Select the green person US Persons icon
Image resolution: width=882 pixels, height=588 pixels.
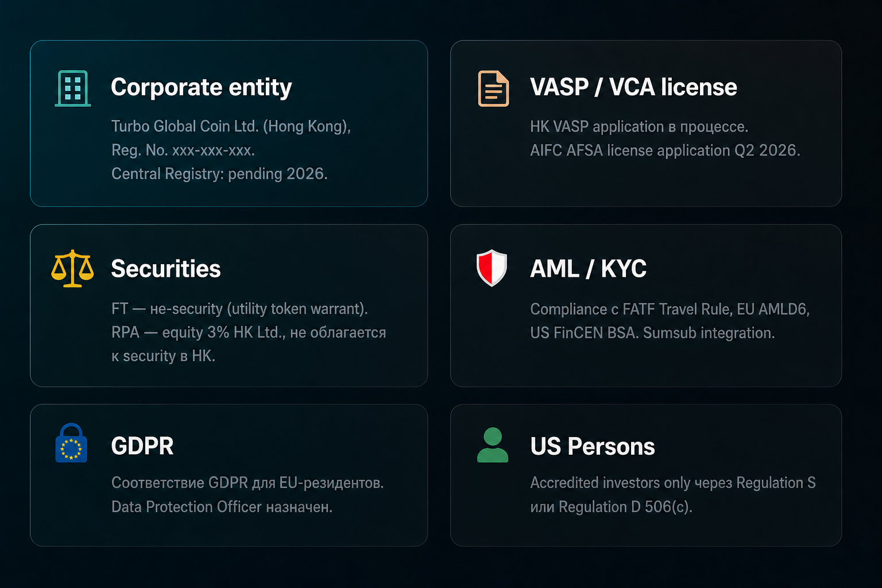(x=493, y=445)
